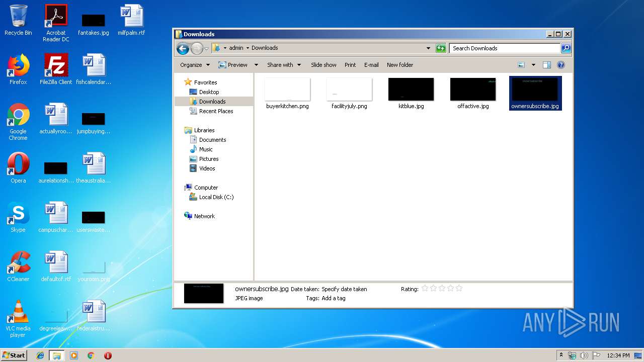This screenshot has width=644, height=362.
Task: Open the Recycle Bin desktop icon
Action: point(18,20)
